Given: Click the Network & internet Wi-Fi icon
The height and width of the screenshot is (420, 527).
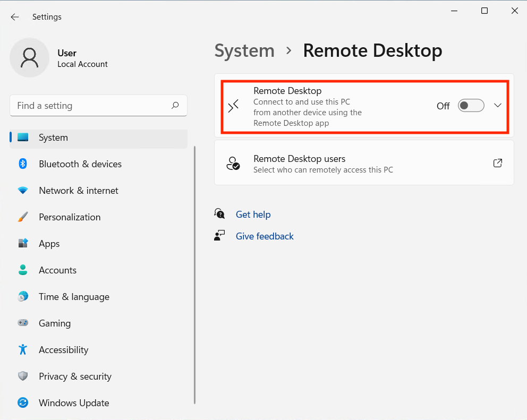Looking at the screenshot, I should [x=23, y=191].
